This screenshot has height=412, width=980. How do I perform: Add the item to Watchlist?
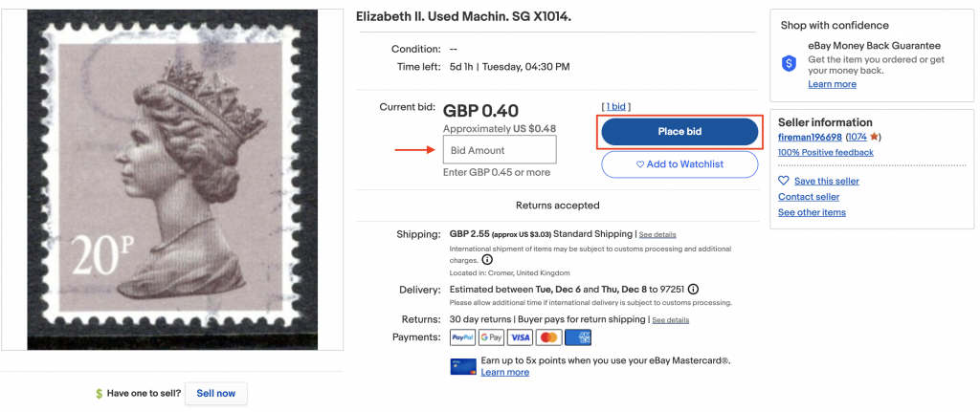[679, 164]
